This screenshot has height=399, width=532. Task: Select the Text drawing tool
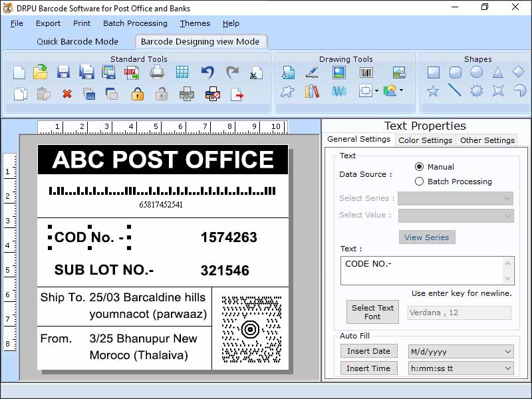pos(288,72)
